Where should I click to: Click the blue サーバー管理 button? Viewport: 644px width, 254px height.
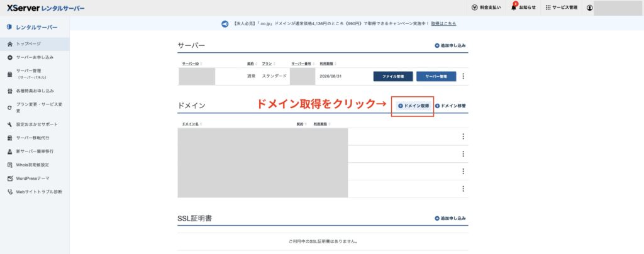436,76
